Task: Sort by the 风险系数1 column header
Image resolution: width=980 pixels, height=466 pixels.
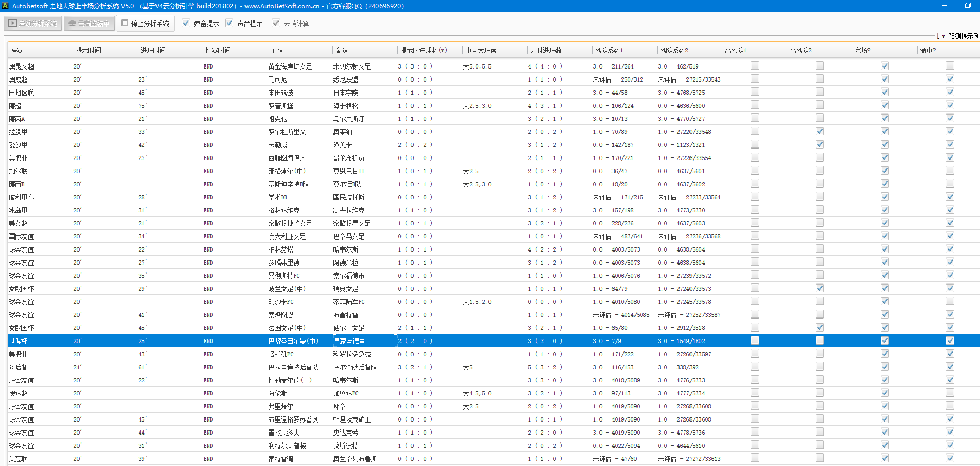Action: 608,50
